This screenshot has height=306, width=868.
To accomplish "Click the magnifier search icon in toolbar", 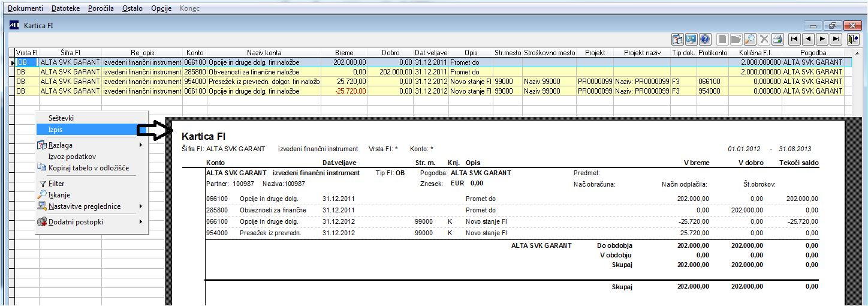I will (x=751, y=39).
